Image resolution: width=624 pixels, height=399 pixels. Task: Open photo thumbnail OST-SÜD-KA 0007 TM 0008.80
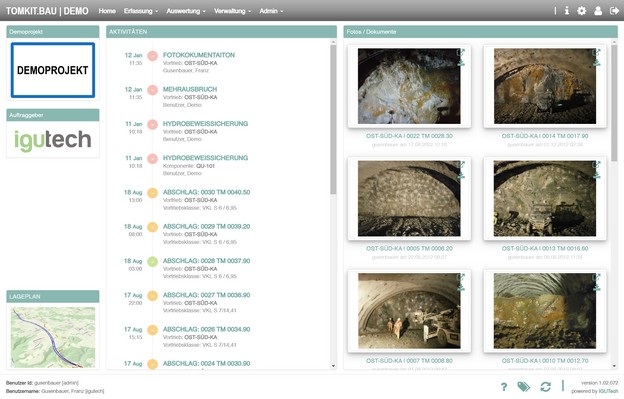click(x=409, y=311)
